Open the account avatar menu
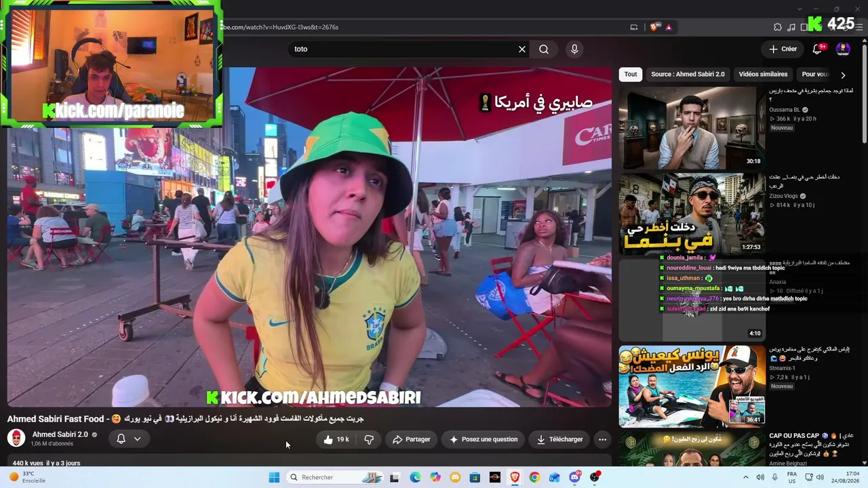This screenshot has width=868, height=488. pyautogui.click(x=843, y=49)
